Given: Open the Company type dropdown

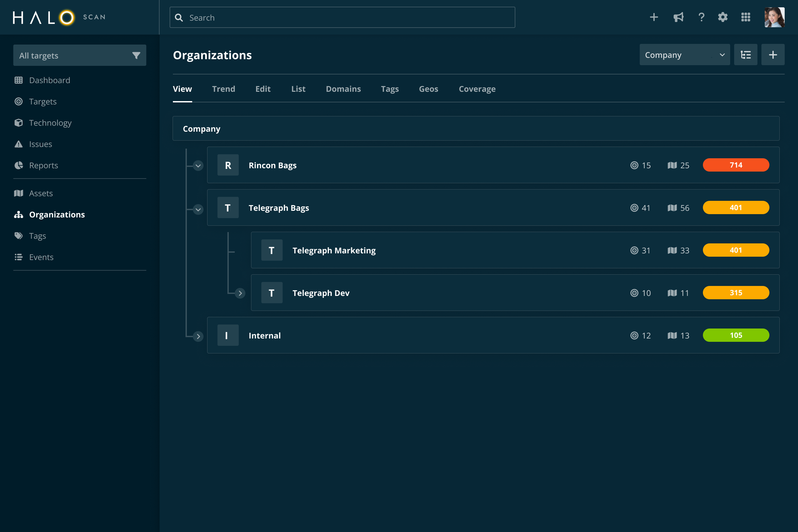Looking at the screenshot, I should tap(684, 55).
